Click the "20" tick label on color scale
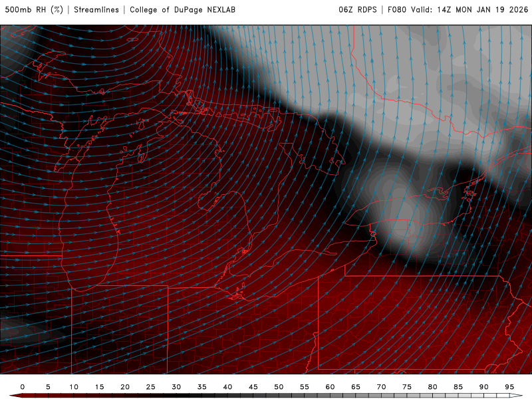532x399 pixels. point(125,387)
